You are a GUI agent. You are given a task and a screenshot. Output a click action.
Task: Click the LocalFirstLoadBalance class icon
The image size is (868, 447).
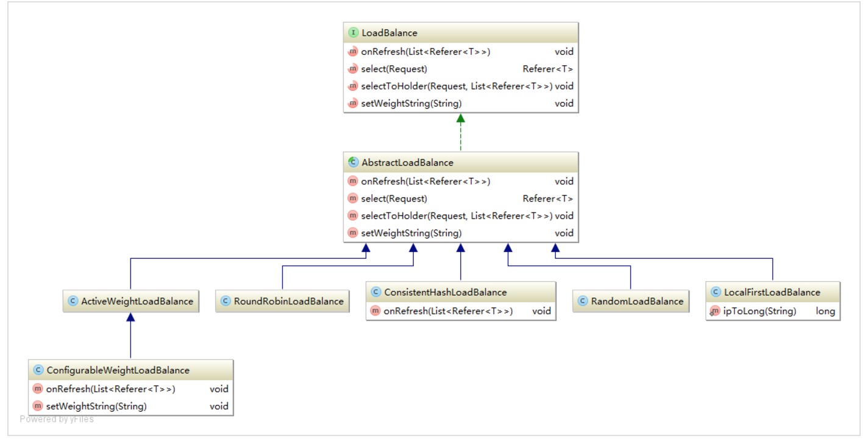[716, 292]
